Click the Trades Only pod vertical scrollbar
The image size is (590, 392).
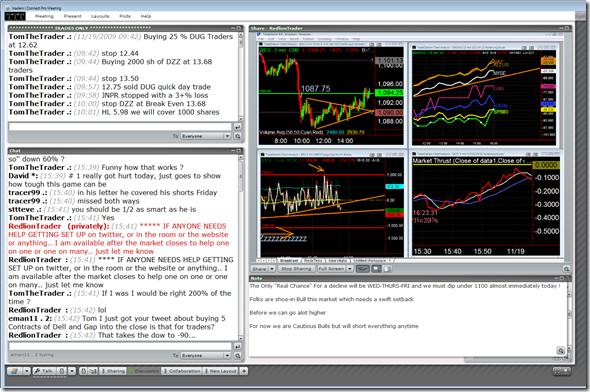click(241, 77)
